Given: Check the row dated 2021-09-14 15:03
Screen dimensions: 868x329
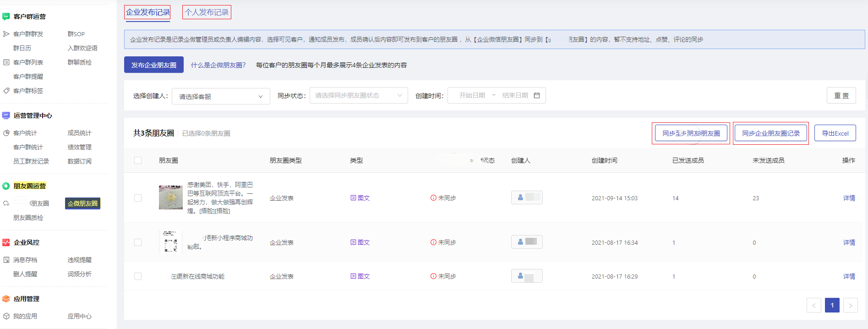Looking at the screenshot, I should (138, 198).
